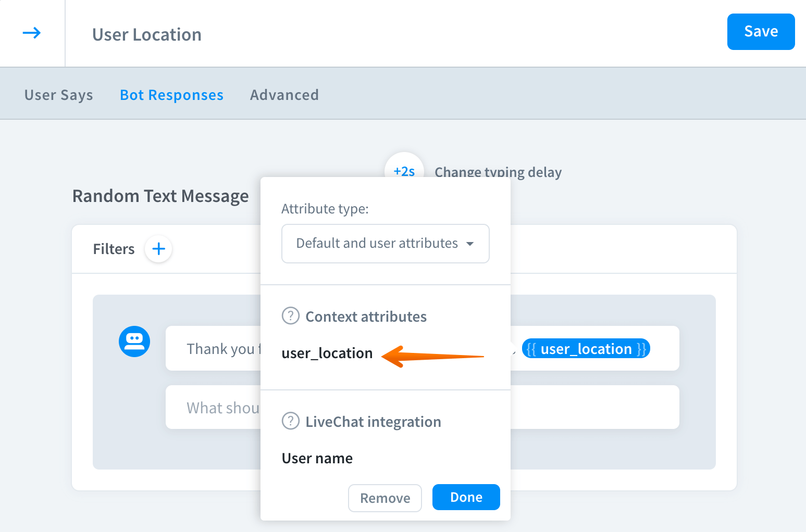Click the Context attributes help icon
Viewport: 806px width, 532px height.
[290, 316]
